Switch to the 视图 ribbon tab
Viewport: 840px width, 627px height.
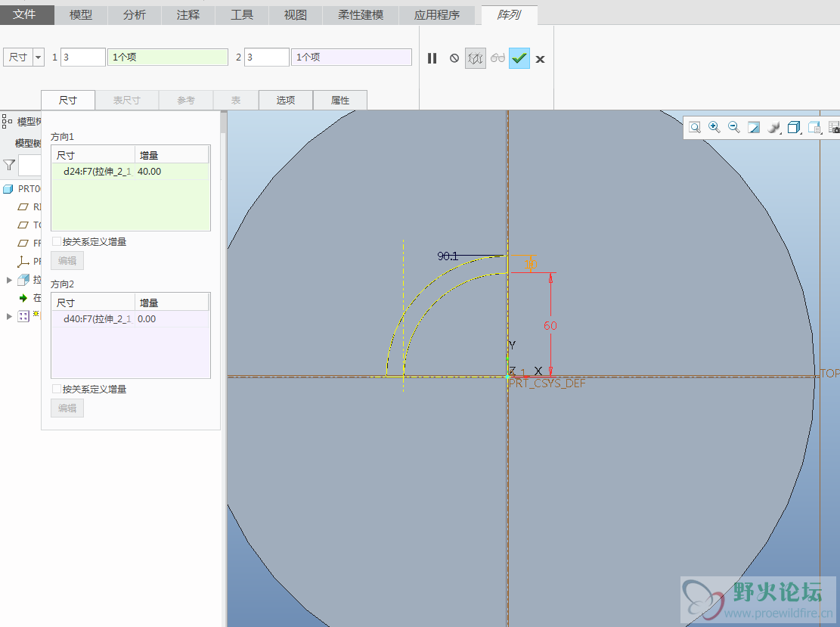pos(295,15)
